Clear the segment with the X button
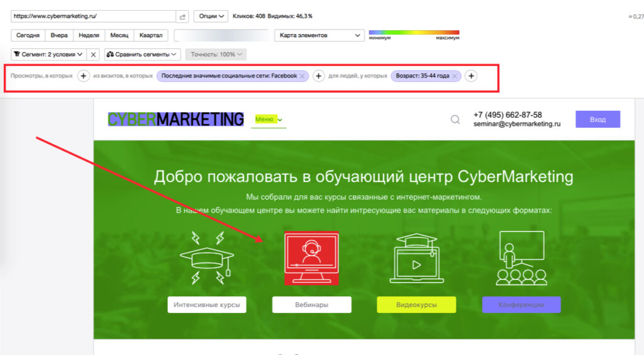This screenshot has width=644, height=355. tap(93, 54)
